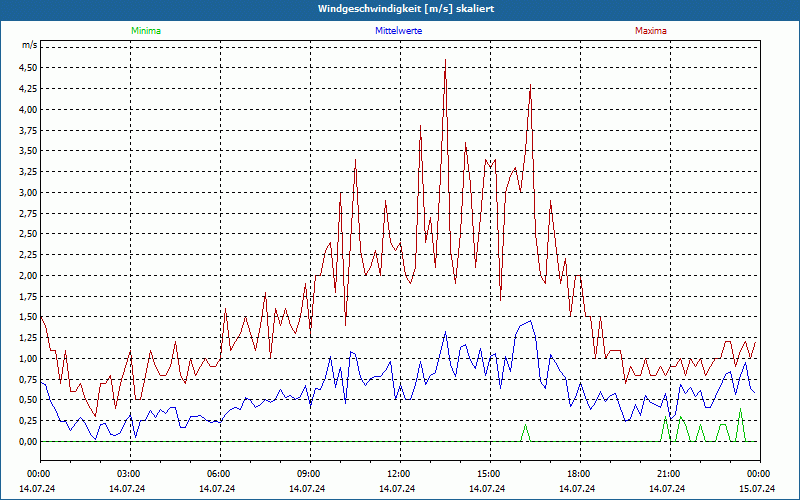800x500 pixels.
Task: Click the 1,50 y-axis tick label
Action: tap(27, 317)
